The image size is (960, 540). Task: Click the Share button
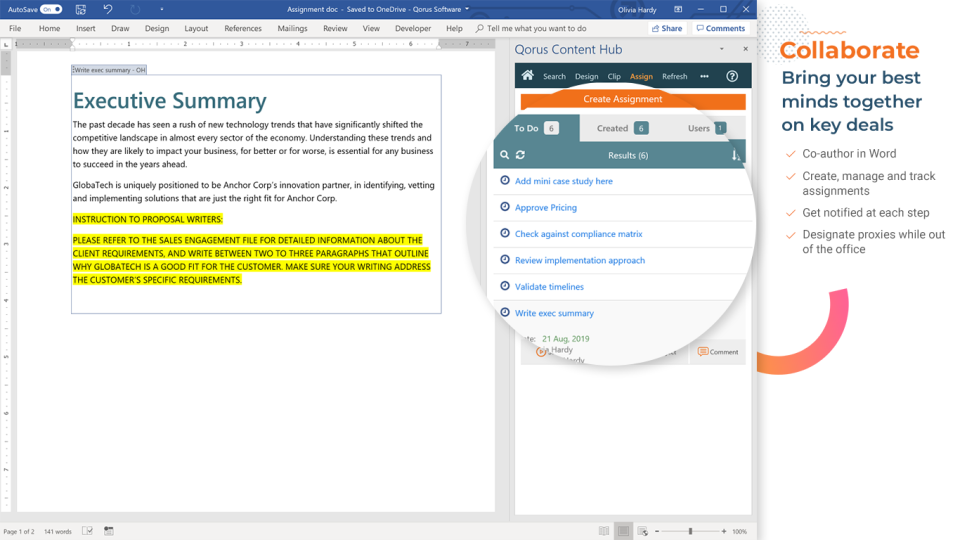667,28
